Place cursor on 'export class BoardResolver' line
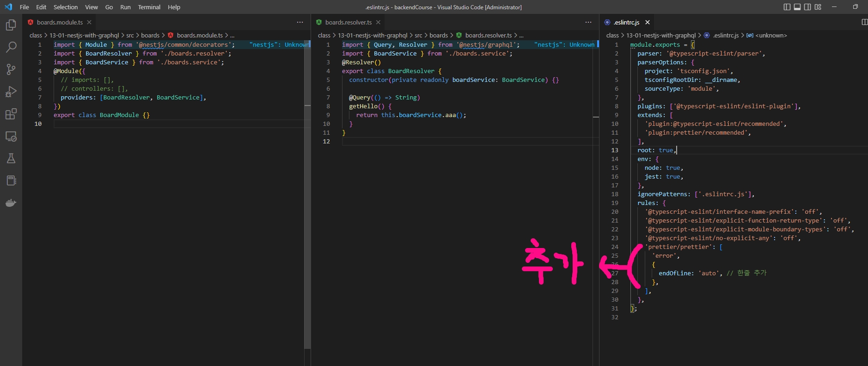Image resolution: width=868 pixels, height=366 pixels. [391, 71]
